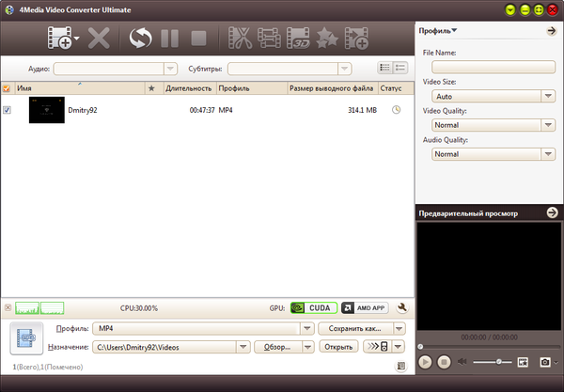This screenshot has height=392, width=564.
Task: Expand the Аудио dropdown
Action: (x=170, y=69)
